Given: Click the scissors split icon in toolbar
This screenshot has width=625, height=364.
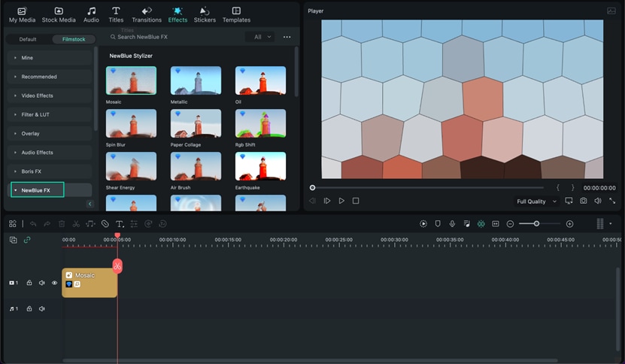Looking at the screenshot, I should (x=76, y=224).
